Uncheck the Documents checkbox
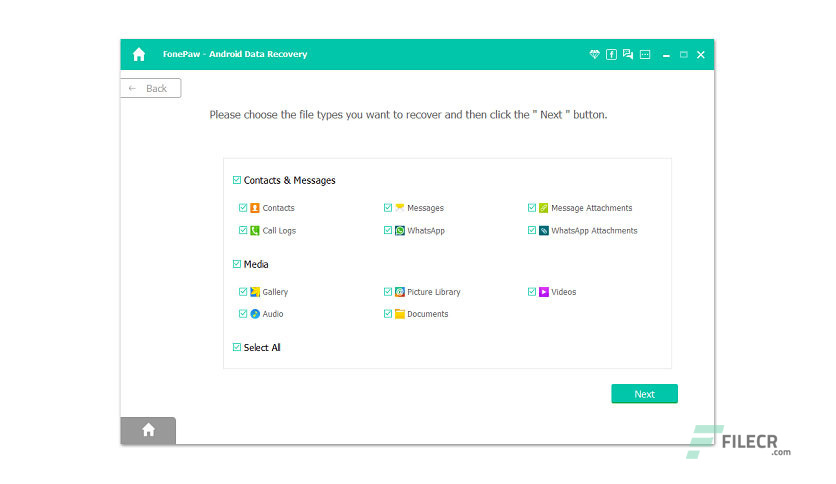This screenshot has height=484, width=836. (388, 314)
